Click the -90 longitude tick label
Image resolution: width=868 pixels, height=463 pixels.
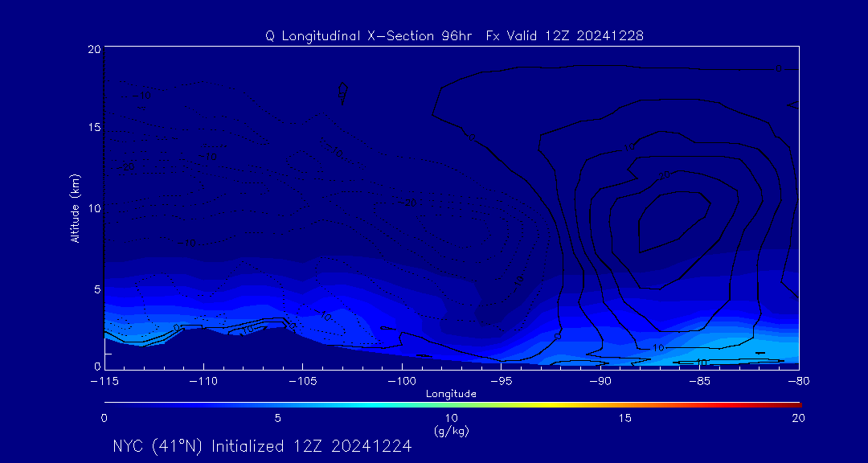coord(600,382)
